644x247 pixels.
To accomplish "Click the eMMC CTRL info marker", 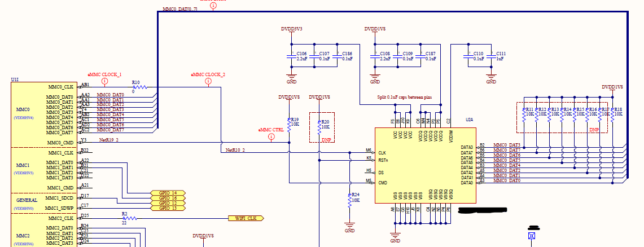I will tap(271, 137).
